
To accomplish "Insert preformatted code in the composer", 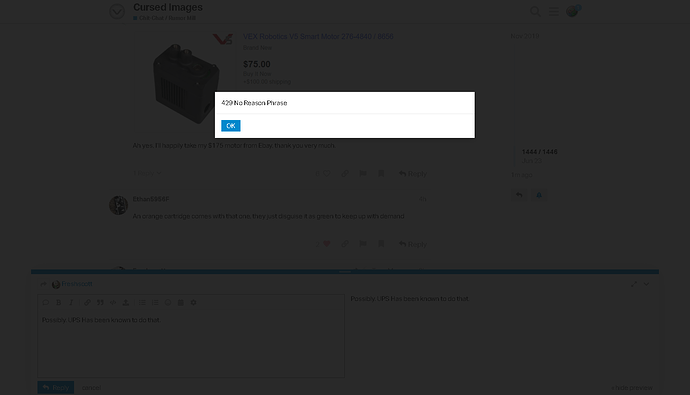I will [x=113, y=303].
